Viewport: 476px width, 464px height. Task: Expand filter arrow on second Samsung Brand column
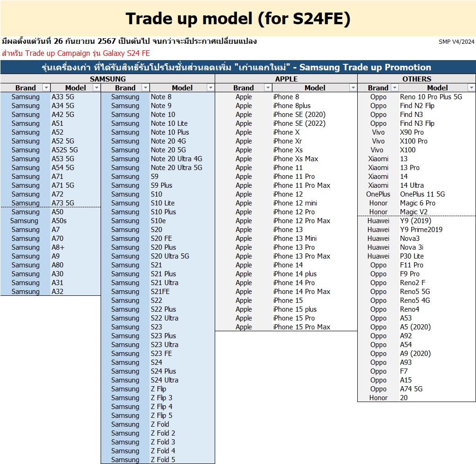(x=146, y=88)
